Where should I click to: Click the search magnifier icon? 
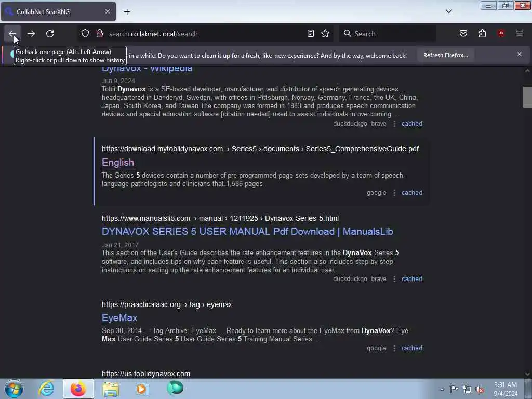347,34
